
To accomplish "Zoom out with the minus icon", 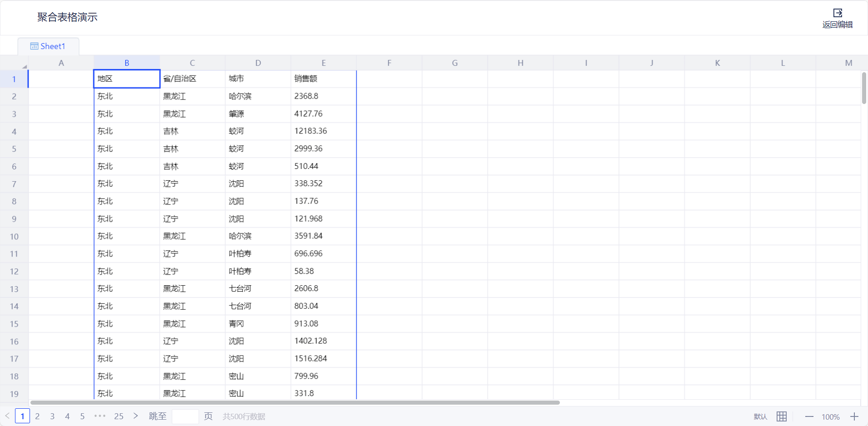I will [x=809, y=416].
